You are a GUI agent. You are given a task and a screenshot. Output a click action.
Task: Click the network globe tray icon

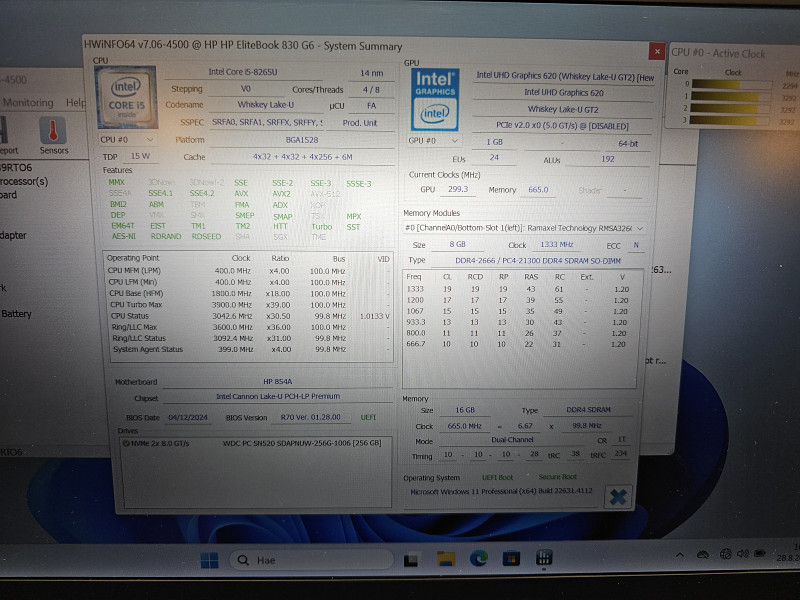(726, 554)
